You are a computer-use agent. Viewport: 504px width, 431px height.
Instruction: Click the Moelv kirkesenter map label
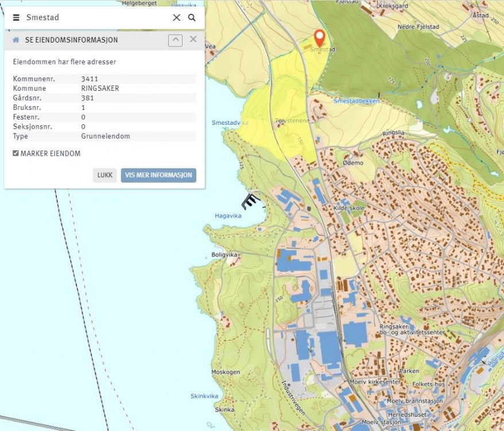pos(374,382)
